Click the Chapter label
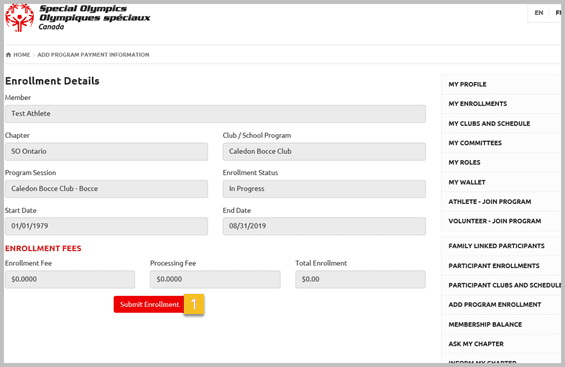Image resolution: width=565 pixels, height=367 pixels. (x=17, y=135)
